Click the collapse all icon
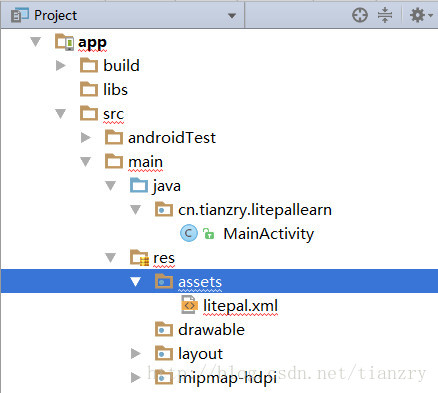The width and height of the screenshot is (438, 393). click(385, 15)
